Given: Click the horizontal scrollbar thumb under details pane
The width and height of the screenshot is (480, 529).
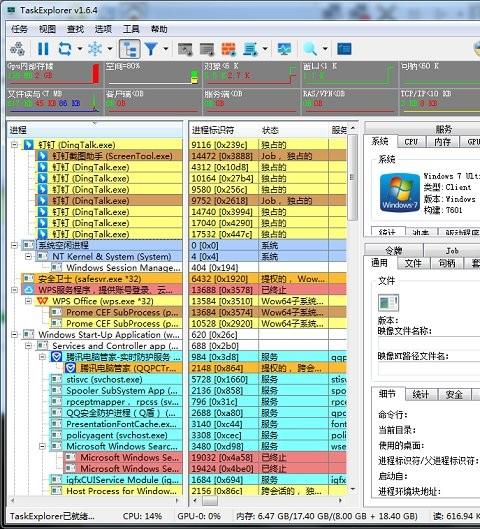Looking at the screenshot, I should (209, 501).
